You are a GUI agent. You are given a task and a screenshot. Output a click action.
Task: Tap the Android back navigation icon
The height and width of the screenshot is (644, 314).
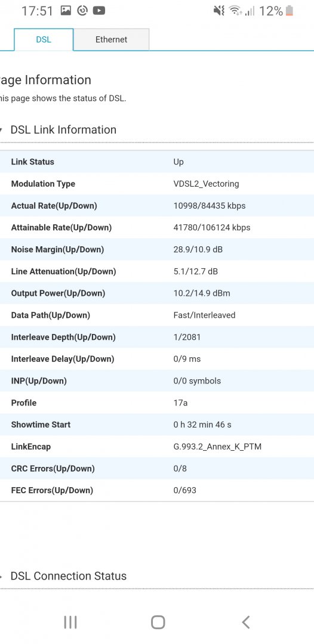pos(246,622)
